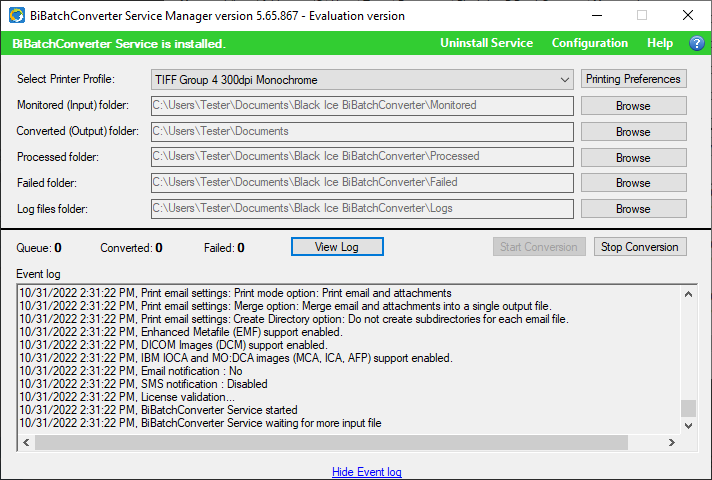The width and height of the screenshot is (712, 480).
Task: Click the 'Converted: 0' counter
Action: pyautogui.click(x=131, y=248)
